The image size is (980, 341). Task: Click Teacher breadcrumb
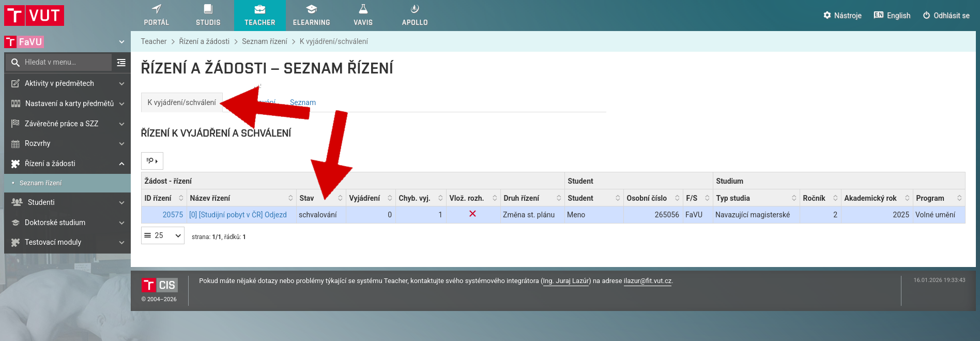click(154, 41)
